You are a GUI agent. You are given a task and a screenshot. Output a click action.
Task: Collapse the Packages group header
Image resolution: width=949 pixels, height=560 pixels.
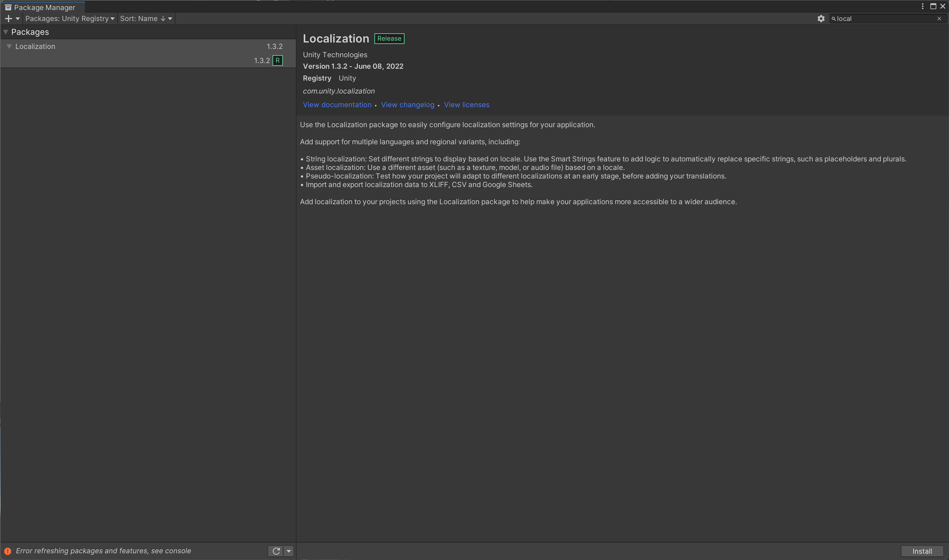point(6,32)
